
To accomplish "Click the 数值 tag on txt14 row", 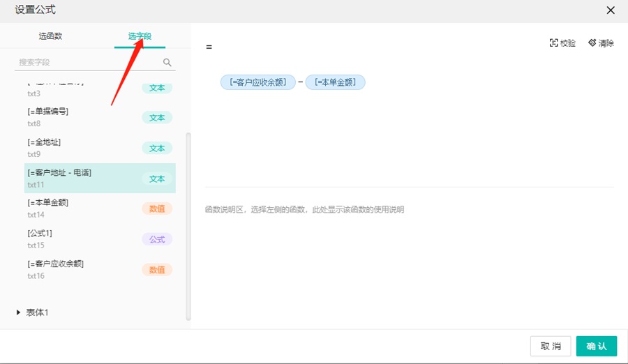I will 157,208.
